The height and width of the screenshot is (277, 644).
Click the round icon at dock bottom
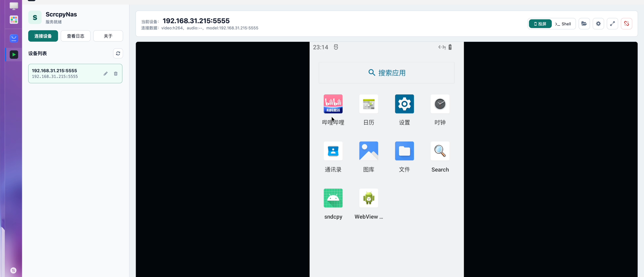click(13, 271)
